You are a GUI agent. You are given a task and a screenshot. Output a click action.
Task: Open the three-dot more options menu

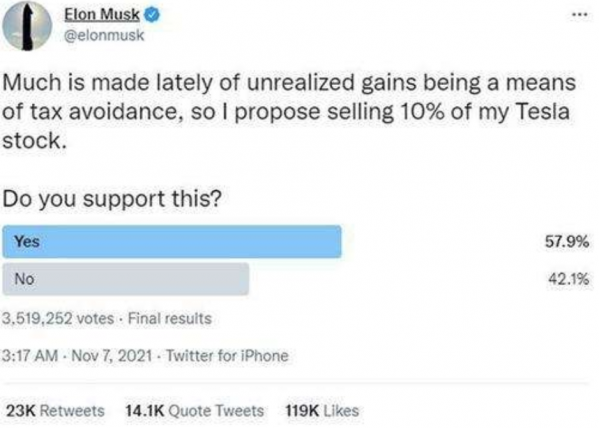pyautogui.click(x=580, y=15)
